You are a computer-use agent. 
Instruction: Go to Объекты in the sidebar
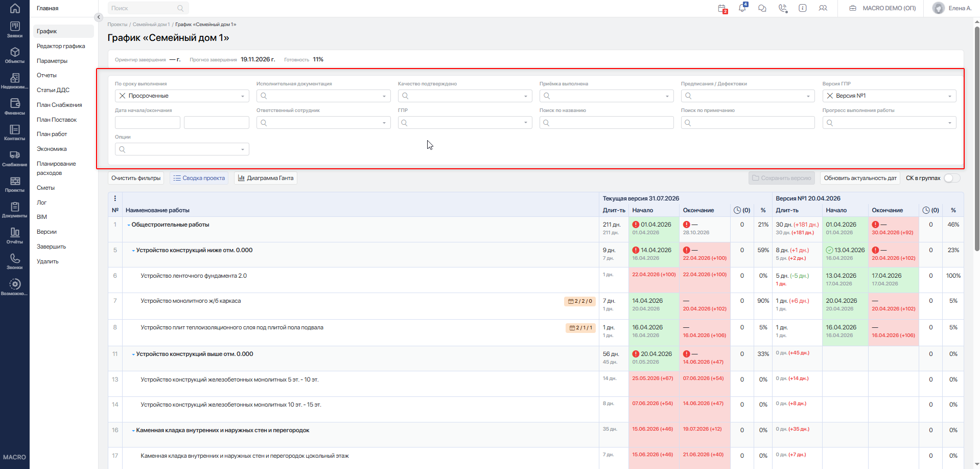[x=15, y=55]
